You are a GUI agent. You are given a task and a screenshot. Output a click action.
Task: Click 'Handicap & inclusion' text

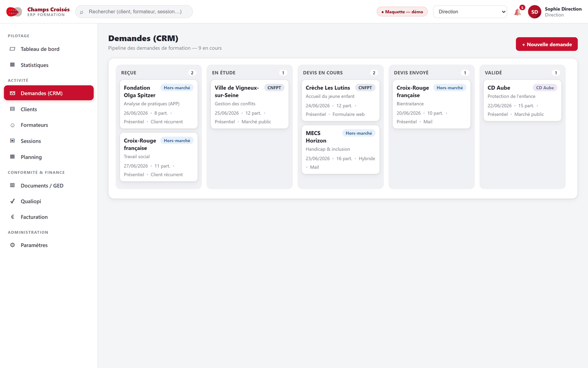click(328, 149)
